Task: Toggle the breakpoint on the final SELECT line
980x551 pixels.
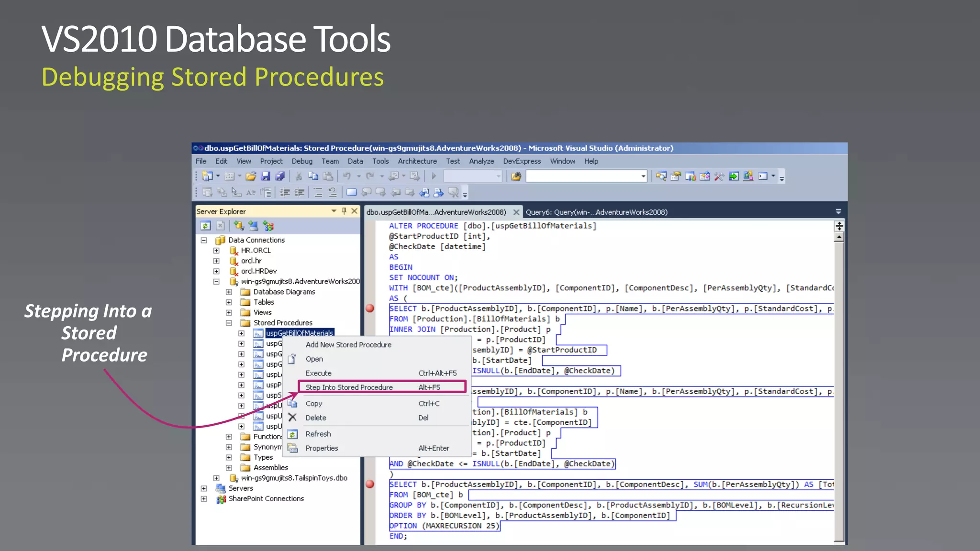Action: pos(370,484)
